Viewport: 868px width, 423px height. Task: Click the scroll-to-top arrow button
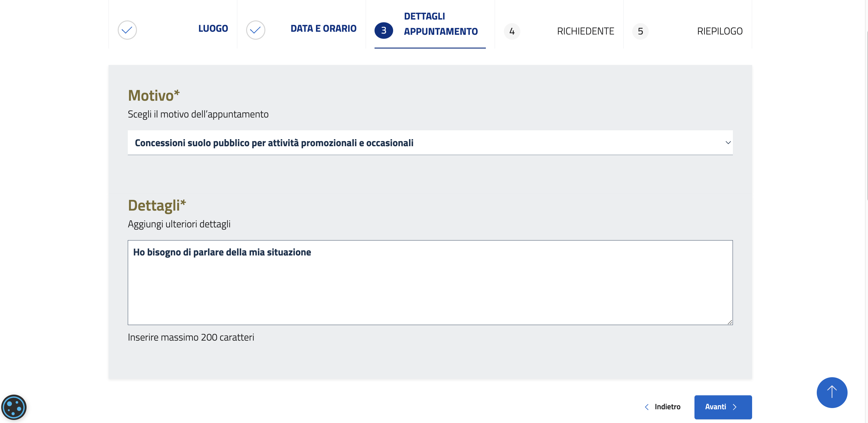coord(832,392)
